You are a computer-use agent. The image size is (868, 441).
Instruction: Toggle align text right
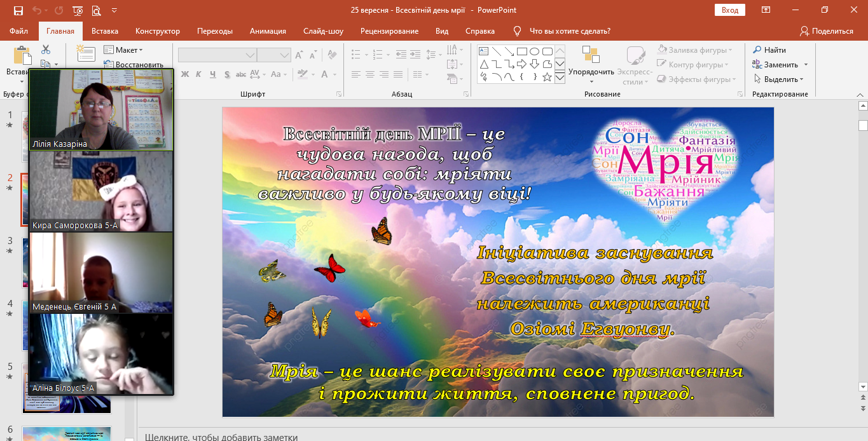click(384, 74)
